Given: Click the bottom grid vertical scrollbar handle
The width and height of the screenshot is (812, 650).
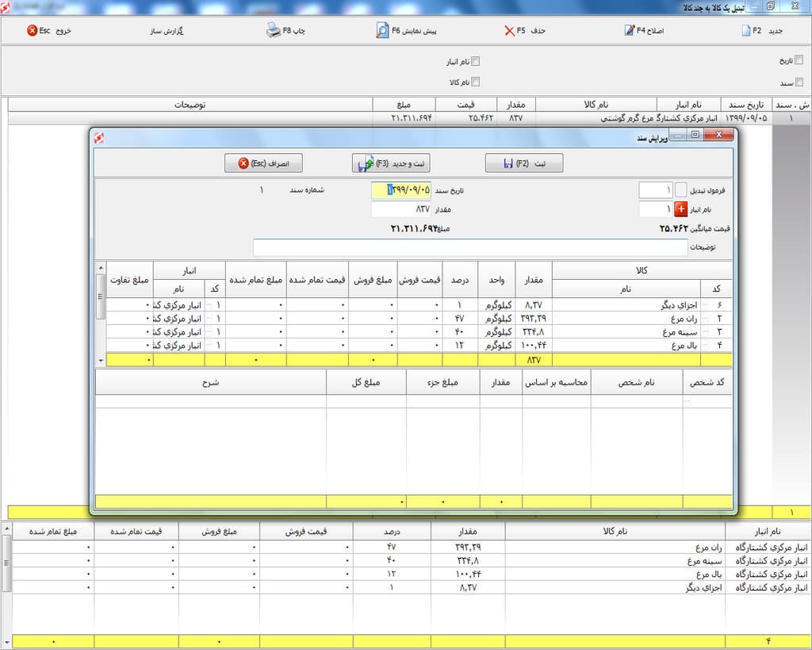Looking at the screenshot, I should coord(6,564).
